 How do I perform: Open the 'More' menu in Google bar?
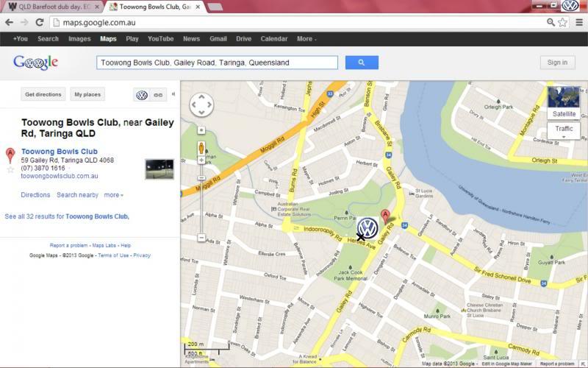point(306,39)
